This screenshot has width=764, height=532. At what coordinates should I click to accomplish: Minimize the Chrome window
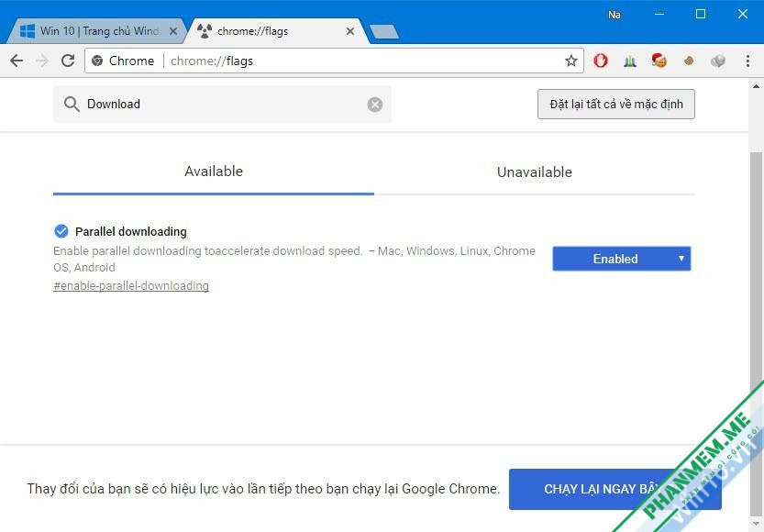[659, 14]
